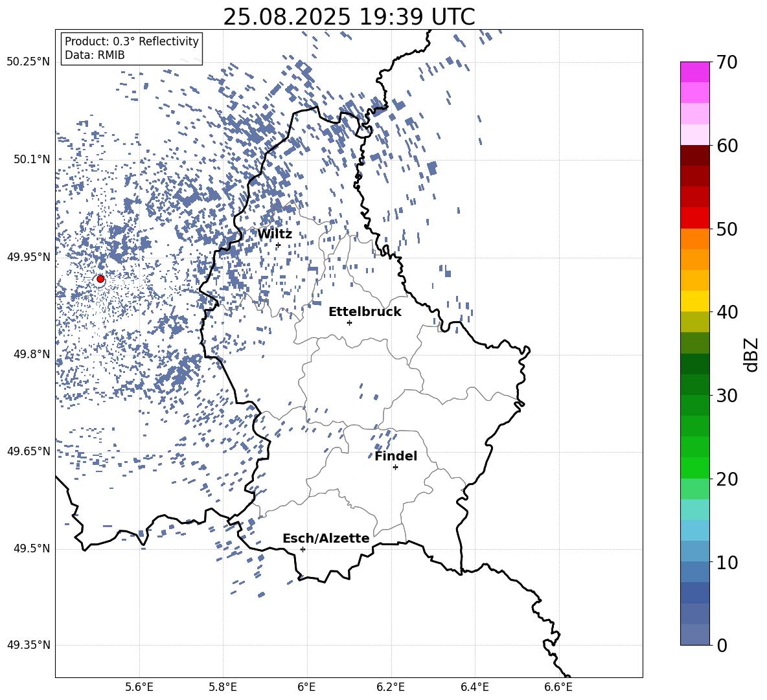Click the 49.65°N latitude label
The image size is (767, 700).
point(29,451)
